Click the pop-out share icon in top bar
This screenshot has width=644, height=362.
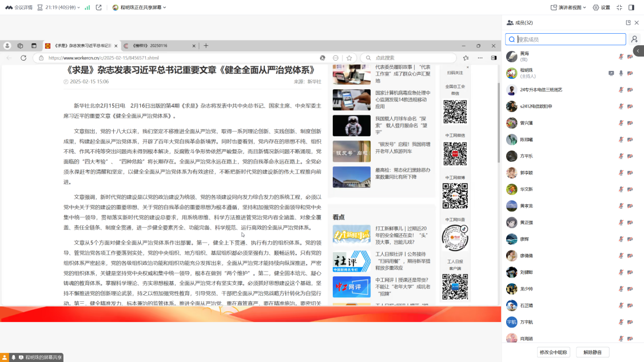point(99,7)
